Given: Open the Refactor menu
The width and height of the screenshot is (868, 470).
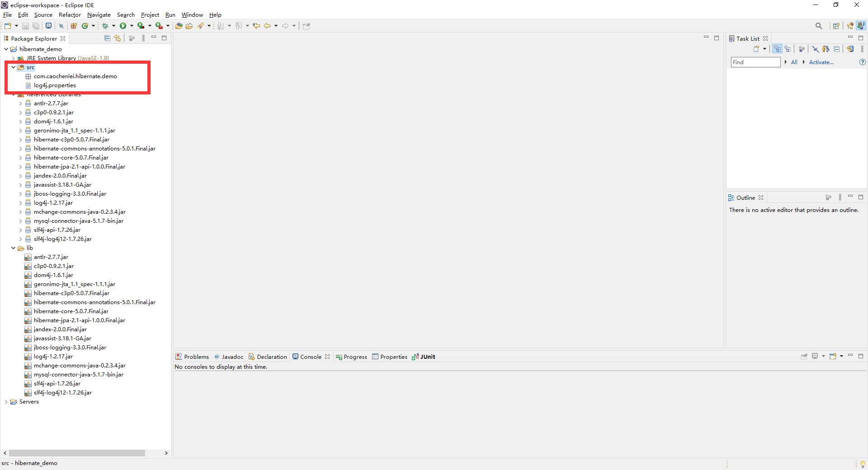Looking at the screenshot, I should point(69,14).
